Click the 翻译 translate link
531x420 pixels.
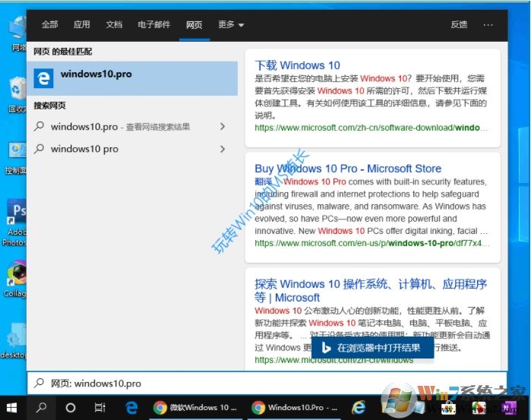[x=263, y=182]
